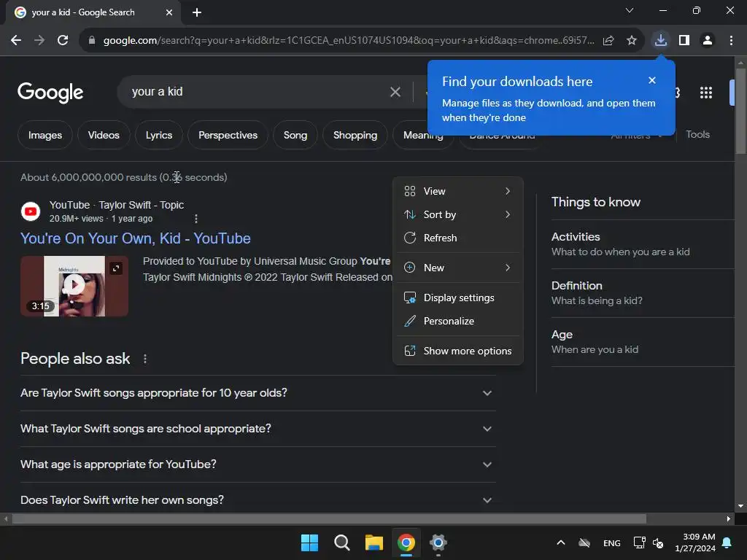This screenshot has height=560, width=747.
Task: Open search Tools
Action: [x=697, y=135]
